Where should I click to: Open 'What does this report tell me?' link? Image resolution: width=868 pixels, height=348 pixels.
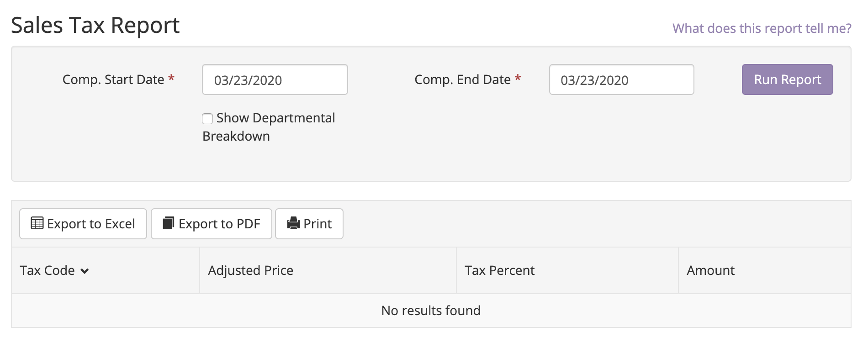point(762,28)
